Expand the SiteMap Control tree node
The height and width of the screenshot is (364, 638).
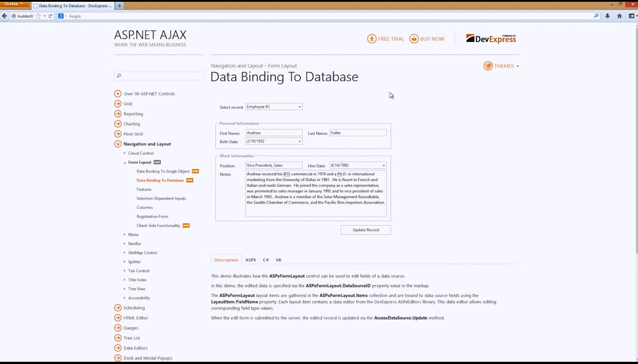[x=124, y=253]
